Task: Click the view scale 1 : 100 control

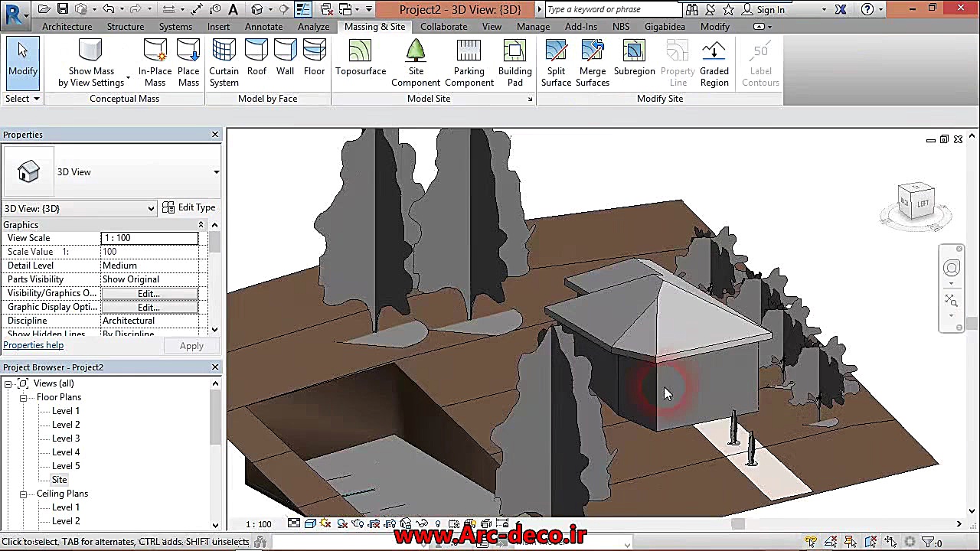Action: click(x=259, y=524)
